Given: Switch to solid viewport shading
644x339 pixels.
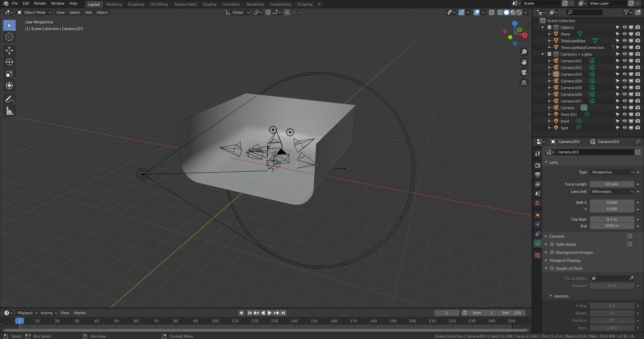Looking at the screenshot, I should point(506,12).
